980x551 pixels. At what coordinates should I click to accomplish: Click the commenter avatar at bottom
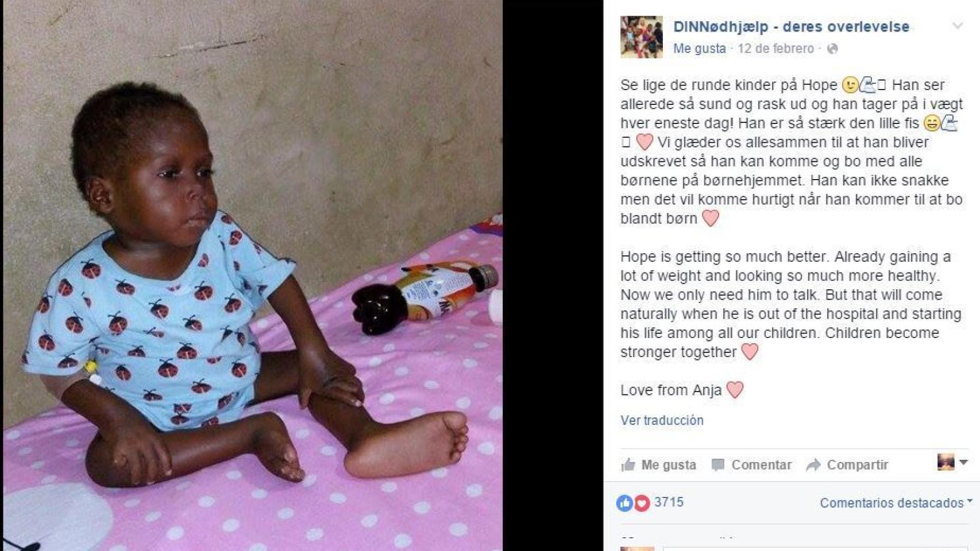[x=637, y=549]
